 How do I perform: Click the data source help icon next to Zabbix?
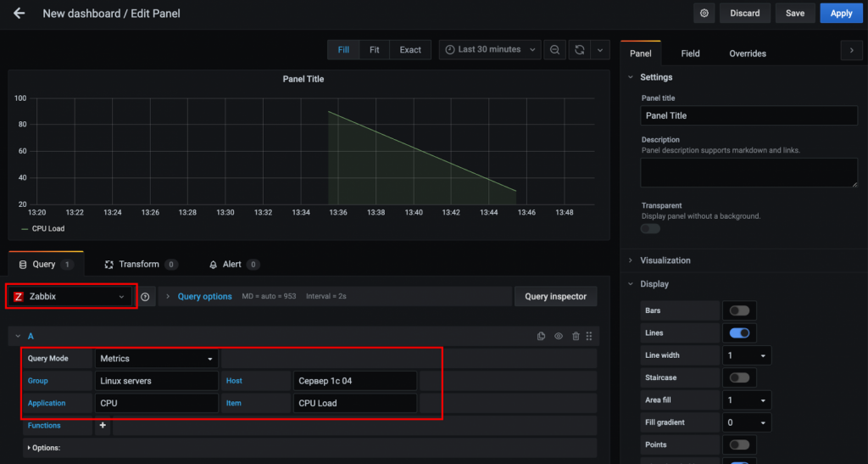click(x=145, y=297)
